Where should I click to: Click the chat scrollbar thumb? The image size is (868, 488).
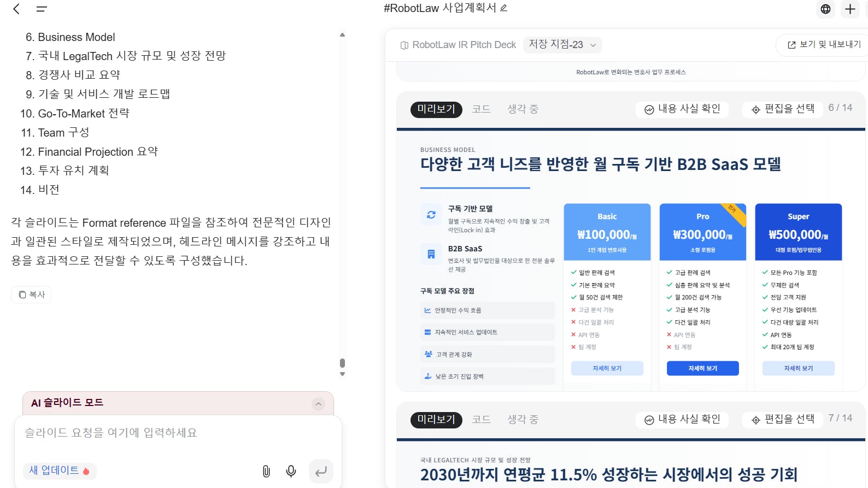[342, 363]
